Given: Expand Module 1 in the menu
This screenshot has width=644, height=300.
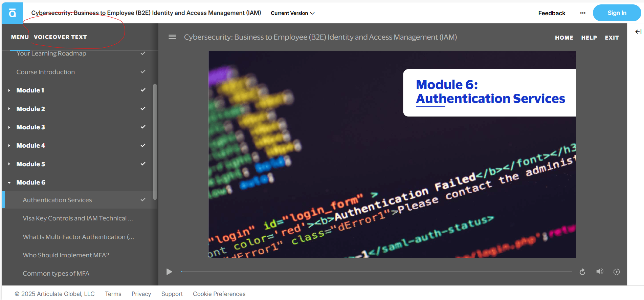Looking at the screenshot, I should tap(9, 90).
